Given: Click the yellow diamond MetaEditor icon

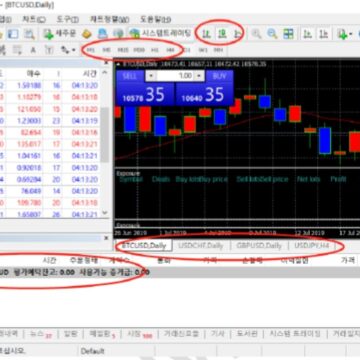Looking at the screenshot, I should [x=87, y=34].
